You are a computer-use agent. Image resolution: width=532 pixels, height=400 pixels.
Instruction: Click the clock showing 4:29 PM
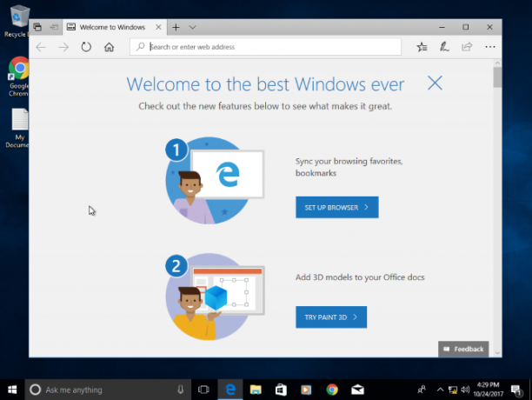[x=488, y=390]
